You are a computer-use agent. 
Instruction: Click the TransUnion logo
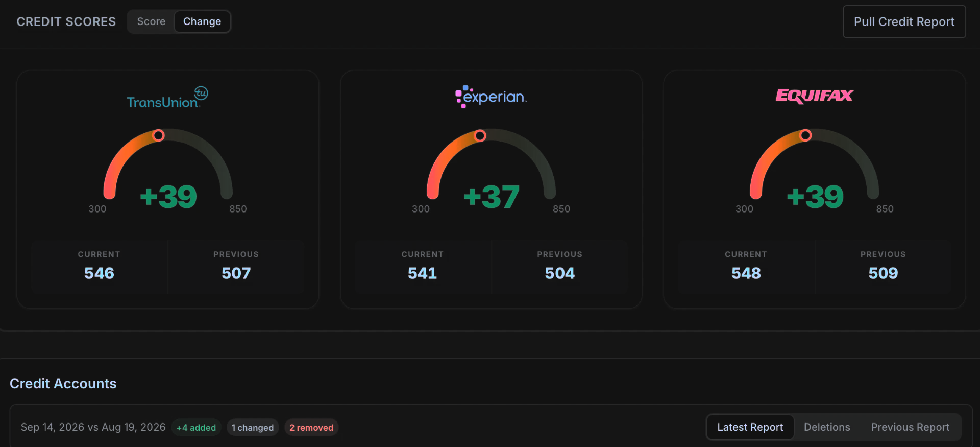pyautogui.click(x=167, y=97)
